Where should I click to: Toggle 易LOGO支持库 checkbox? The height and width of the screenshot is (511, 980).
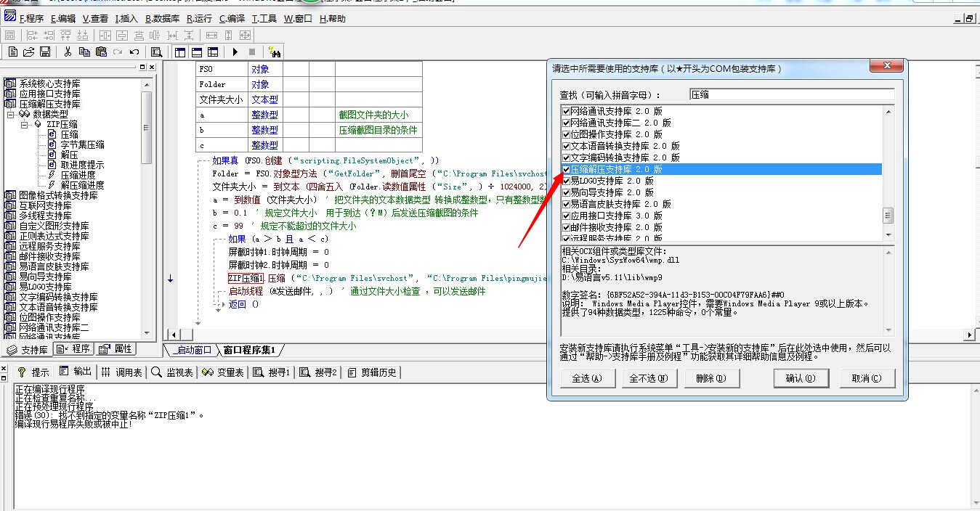(567, 181)
